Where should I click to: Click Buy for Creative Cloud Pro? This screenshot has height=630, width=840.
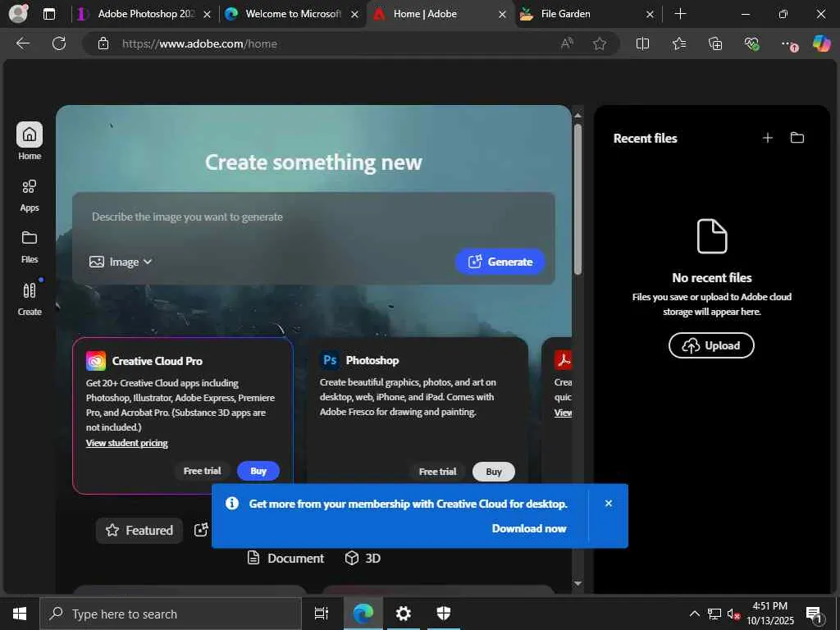pos(258,471)
